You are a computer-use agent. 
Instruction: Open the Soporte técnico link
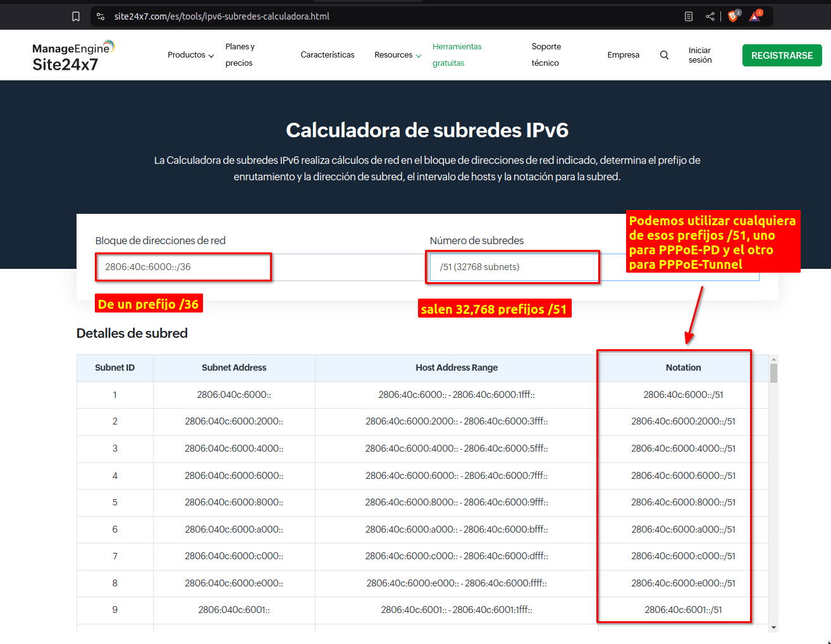[x=546, y=55]
